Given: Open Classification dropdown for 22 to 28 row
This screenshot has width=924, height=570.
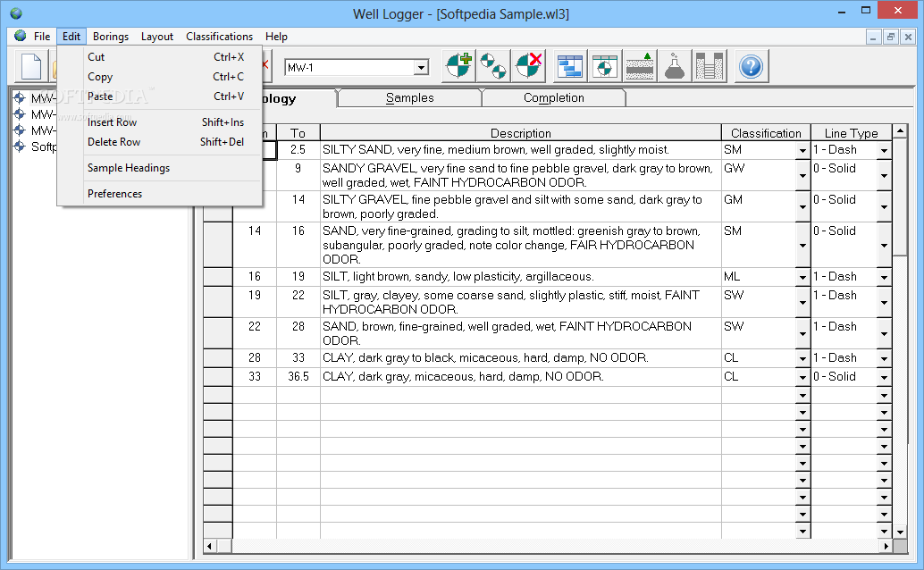Looking at the screenshot, I should click(x=802, y=333).
